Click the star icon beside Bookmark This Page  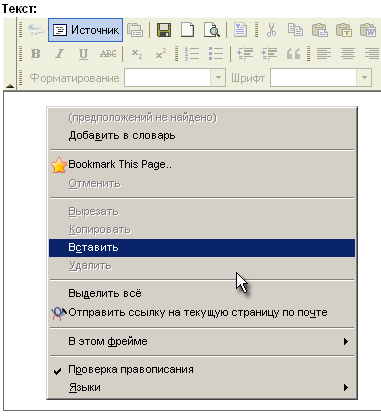[x=59, y=165]
